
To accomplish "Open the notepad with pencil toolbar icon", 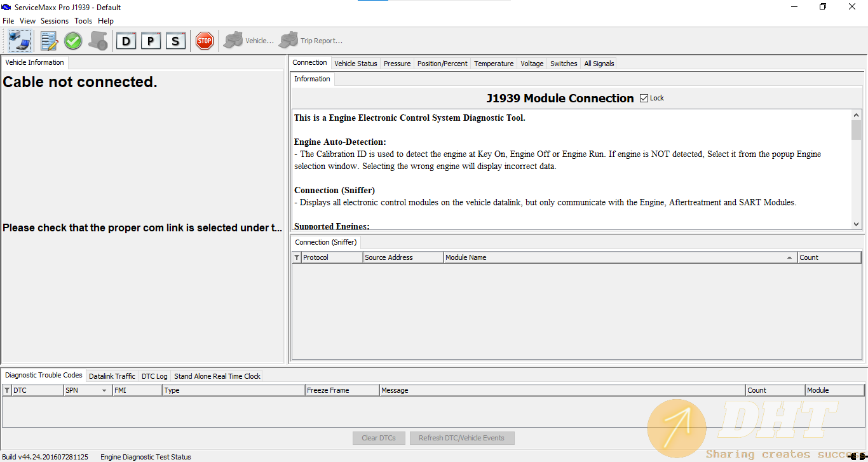I will point(49,41).
